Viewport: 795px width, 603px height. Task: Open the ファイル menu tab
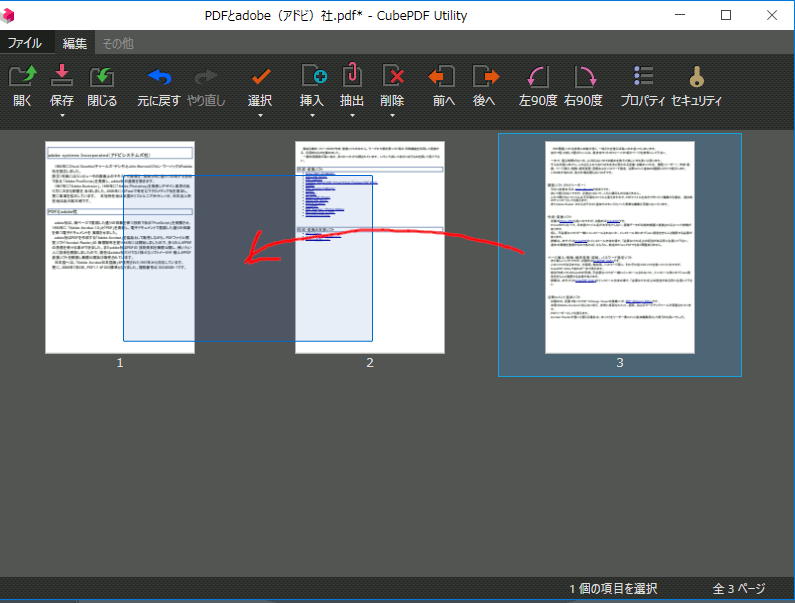tap(25, 43)
